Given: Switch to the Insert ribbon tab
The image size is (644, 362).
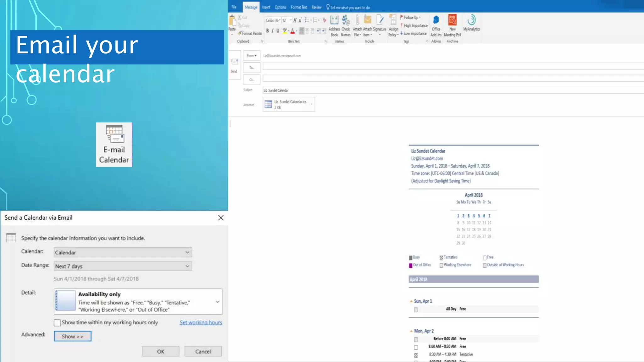Looking at the screenshot, I should [x=266, y=7].
